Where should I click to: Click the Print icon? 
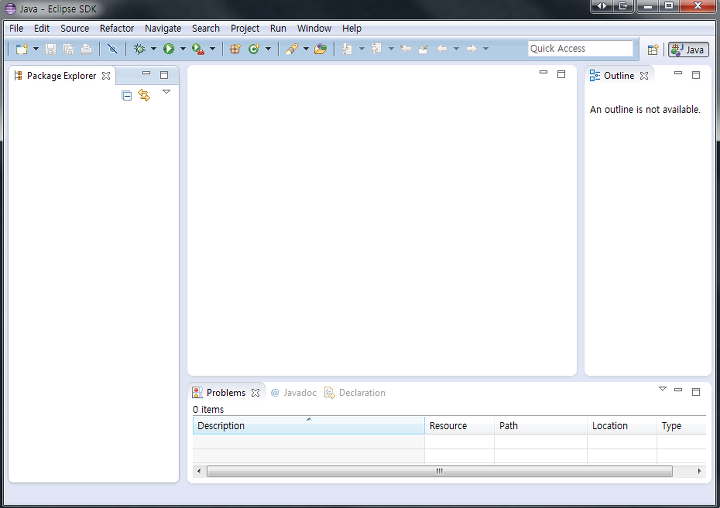86,49
